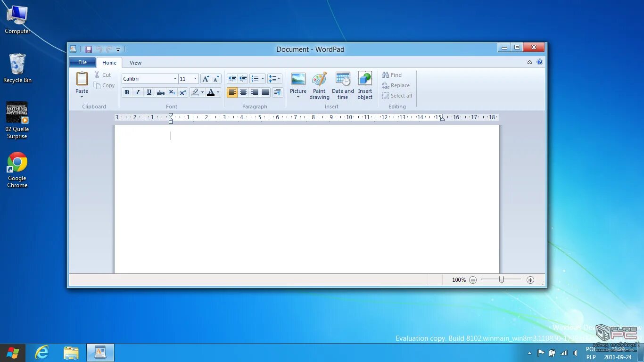Image resolution: width=644 pixels, height=362 pixels.
Task: Align text right
Action: tap(255, 92)
